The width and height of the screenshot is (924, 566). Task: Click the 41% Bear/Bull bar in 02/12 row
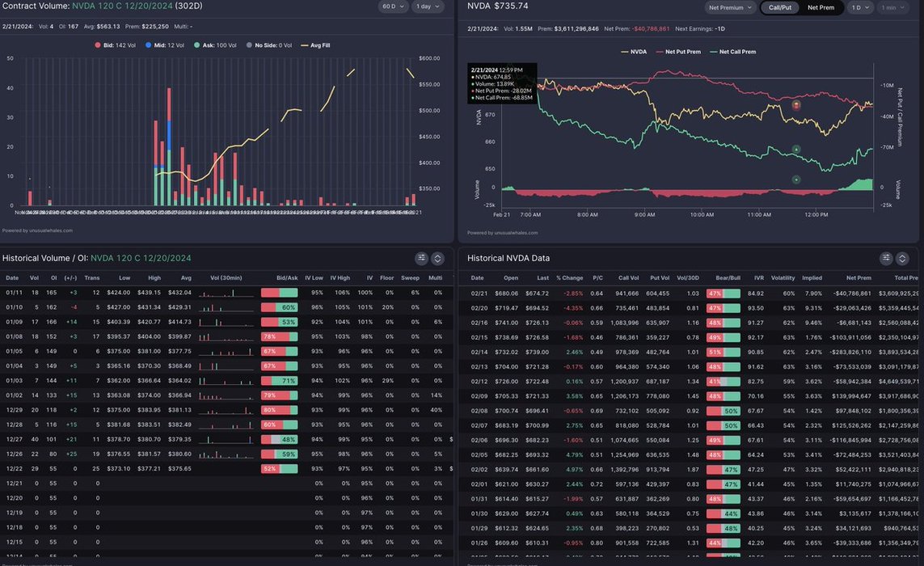(x=723, y=382)
